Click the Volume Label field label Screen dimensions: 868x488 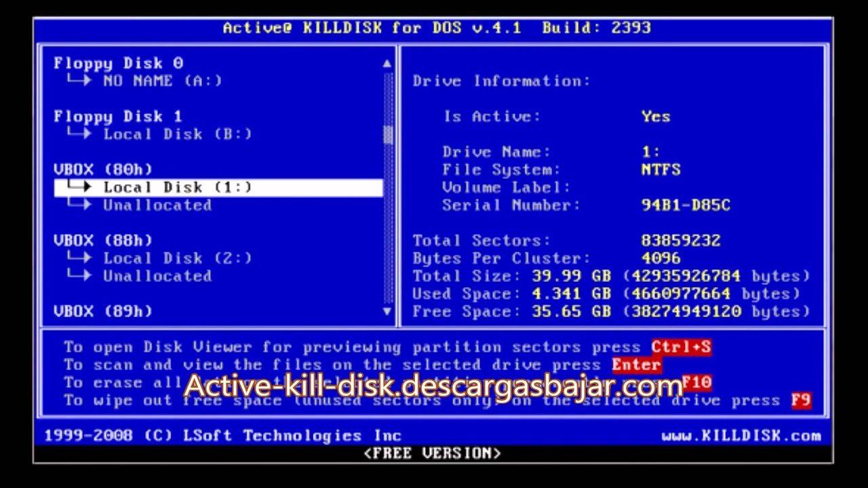[507, 188]
